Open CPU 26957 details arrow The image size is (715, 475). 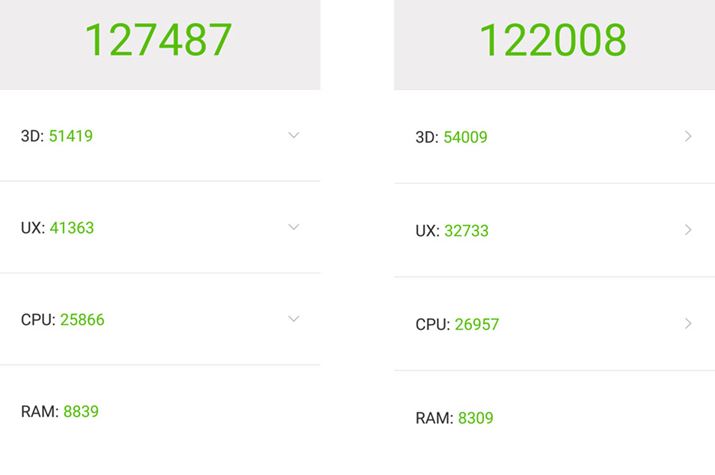click(688, 323)
